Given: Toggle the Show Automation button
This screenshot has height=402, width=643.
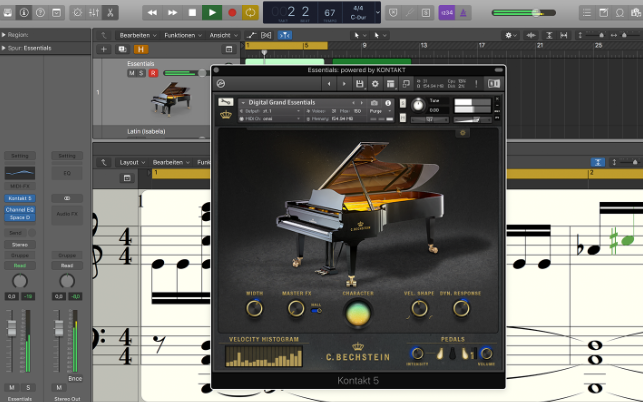Looking at the screenshot, I should pyautogui.click(x=251, y=35).
